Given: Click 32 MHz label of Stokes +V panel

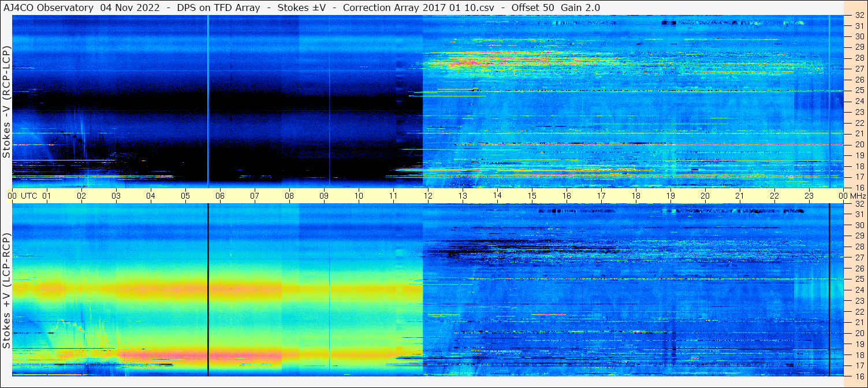Looking at the screenshot, I should [859, 204].
